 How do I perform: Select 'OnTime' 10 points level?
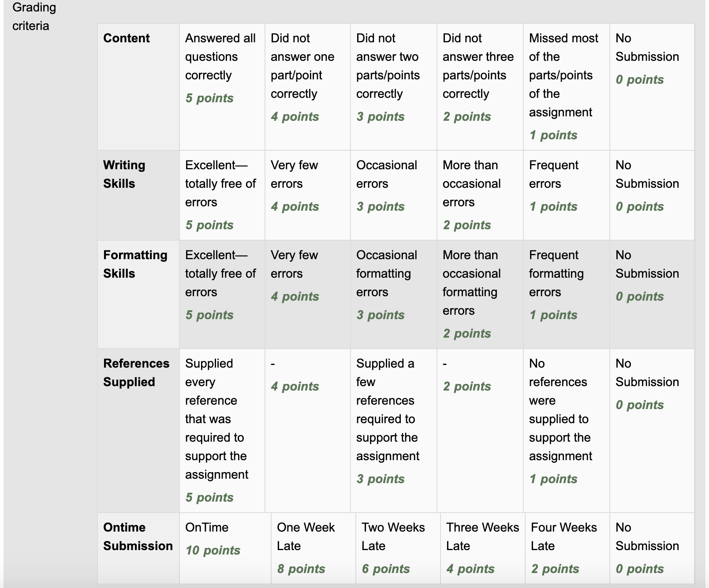click(x=225, y=548)
